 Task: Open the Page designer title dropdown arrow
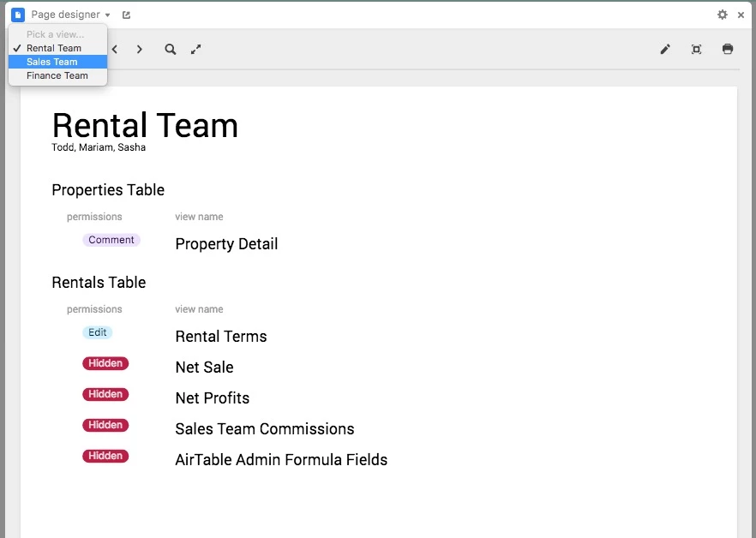click(107, 15)
